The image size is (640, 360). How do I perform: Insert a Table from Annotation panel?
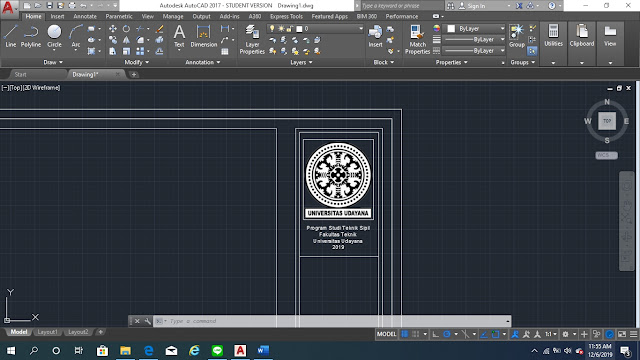click(225, 51)
